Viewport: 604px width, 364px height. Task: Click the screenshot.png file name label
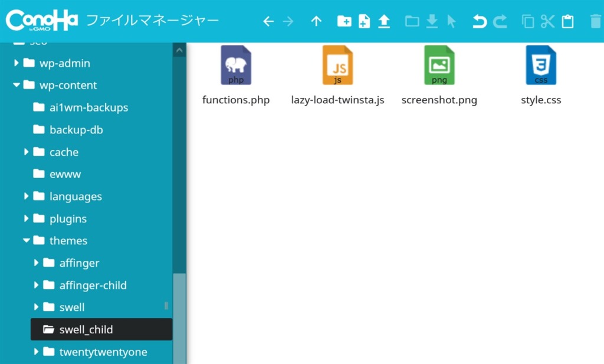coord(439,100)
